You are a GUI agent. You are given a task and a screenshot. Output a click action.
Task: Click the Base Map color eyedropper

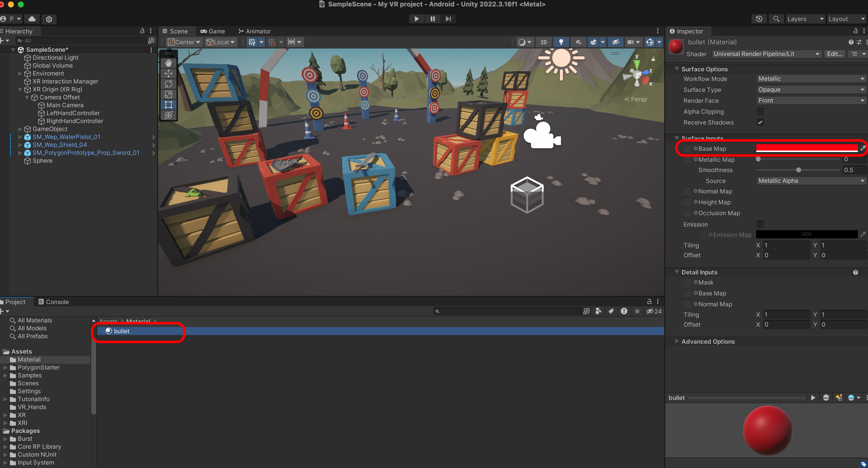coord(863,148)
